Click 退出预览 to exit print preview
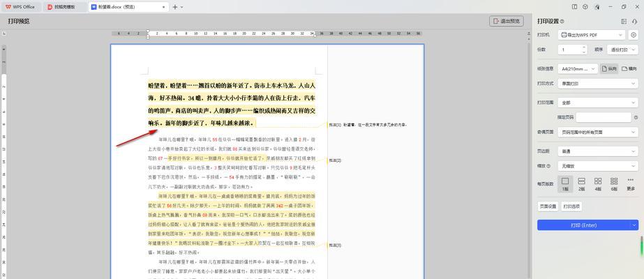This screenshot has height=279, width=644. coord(507,21)
